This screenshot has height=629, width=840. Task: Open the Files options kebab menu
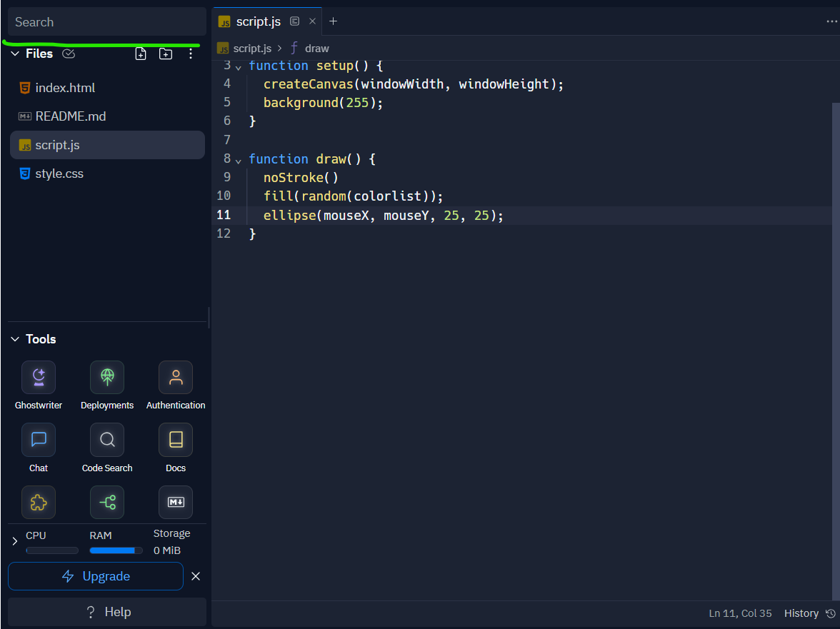pyautogui.click(x=190, y=53)
